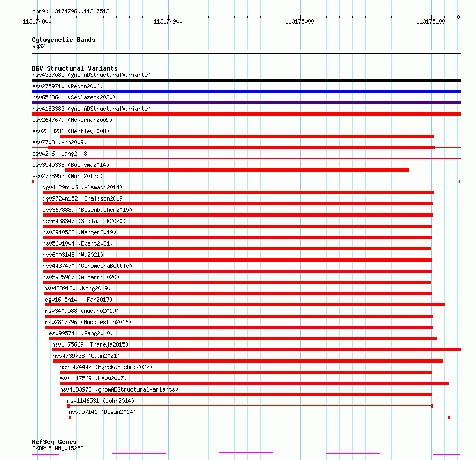Select nsv1146531 (John2014) variant
476x460 pixels.
250,406
